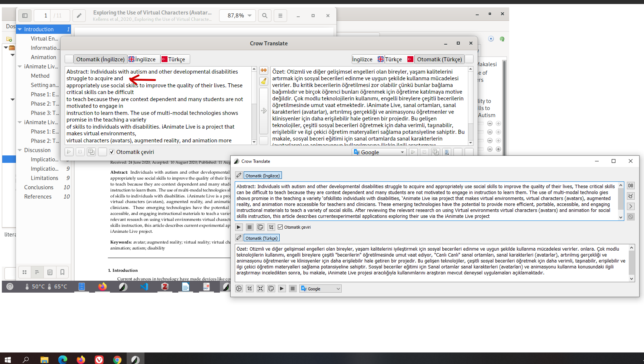Go to Conclusions in outline
This screenshot has width=644, height=364.
(x=39, y=187)
